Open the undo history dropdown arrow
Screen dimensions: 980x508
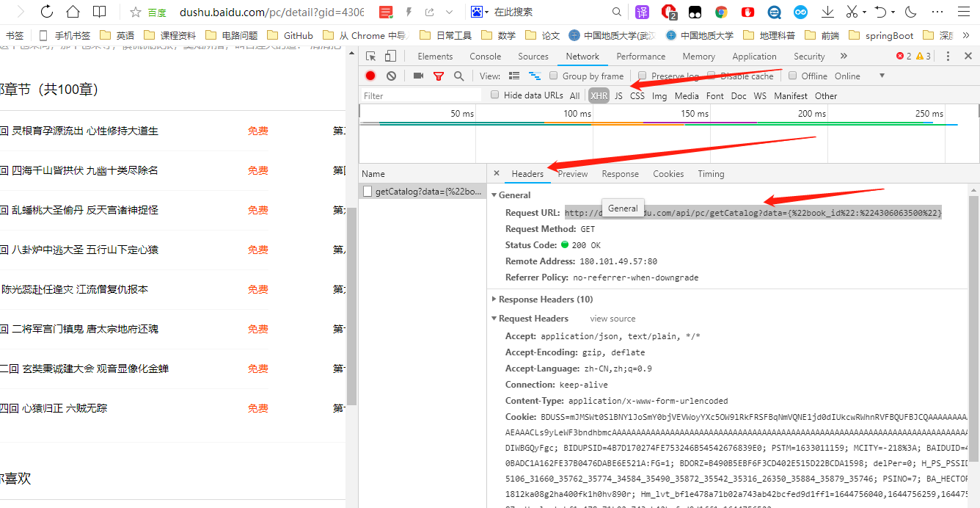[893, 12]
